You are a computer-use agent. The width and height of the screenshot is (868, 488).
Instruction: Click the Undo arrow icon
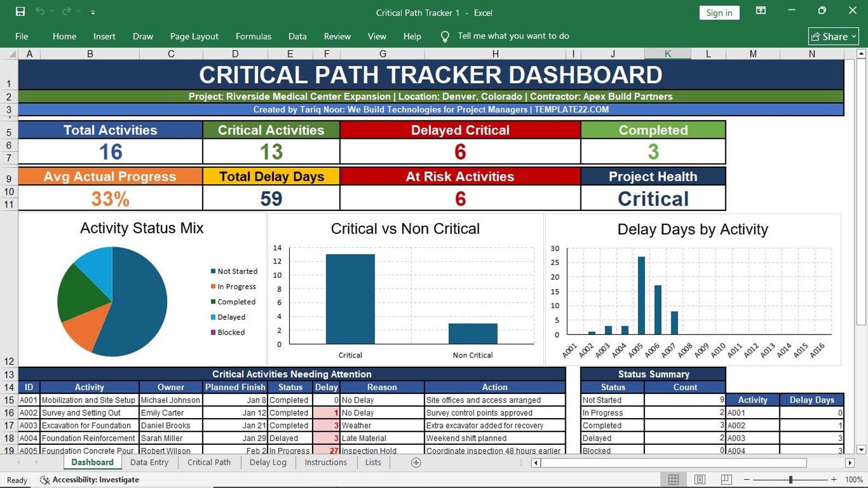(x=40, y=11)
